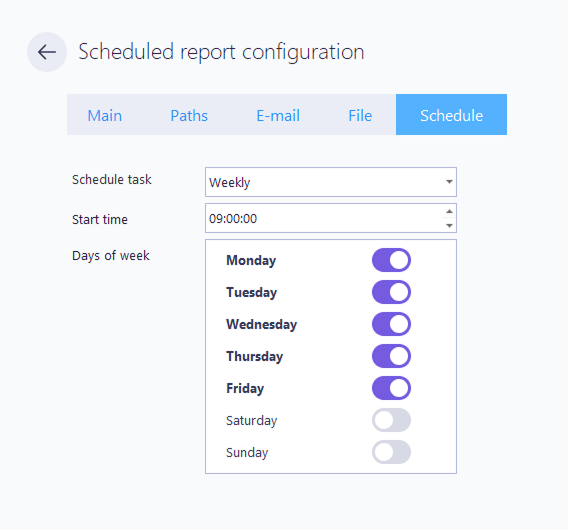Image resolution: width=568 pixels, height=530 pixels.
Task: Increase start time with up arrow
Action: click(x=449, y=211)
